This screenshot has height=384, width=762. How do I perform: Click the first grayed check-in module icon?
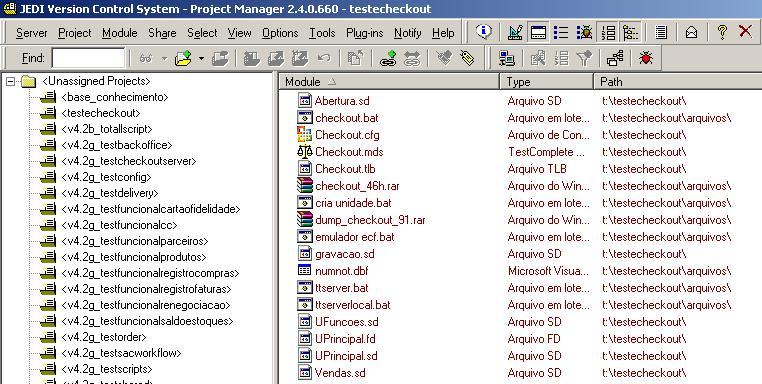pyautogui.click(x=251, y=59)
